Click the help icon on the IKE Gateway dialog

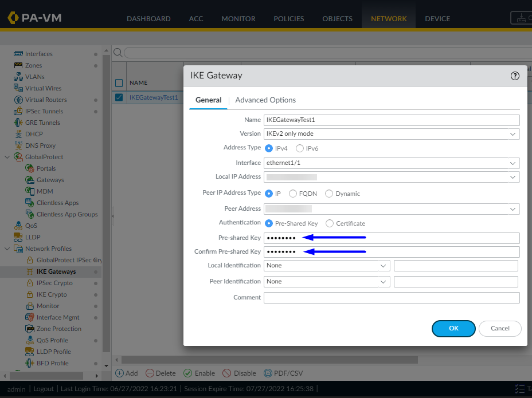(x=515, y=76)
